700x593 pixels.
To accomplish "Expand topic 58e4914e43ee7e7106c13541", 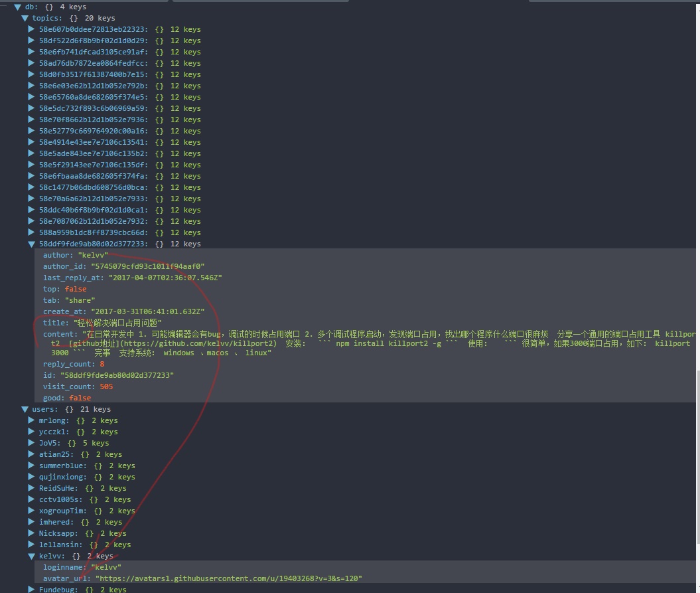I will tap(31, 142).
